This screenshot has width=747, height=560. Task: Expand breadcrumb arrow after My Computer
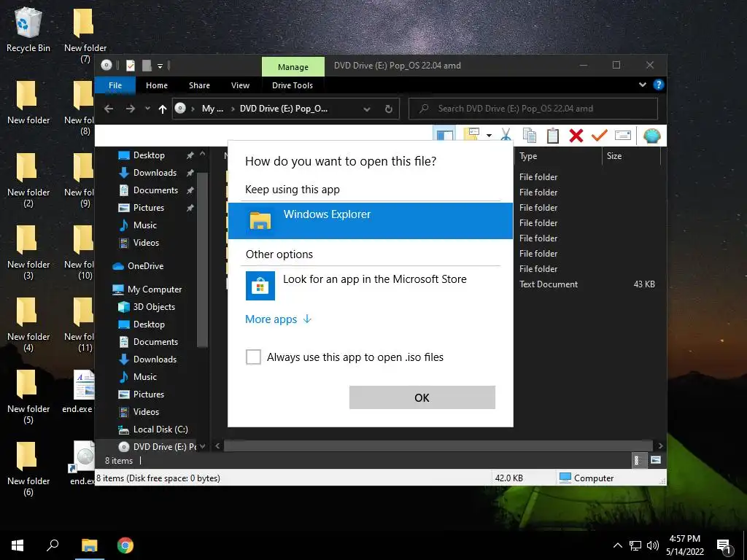click(x=233, y=109)
